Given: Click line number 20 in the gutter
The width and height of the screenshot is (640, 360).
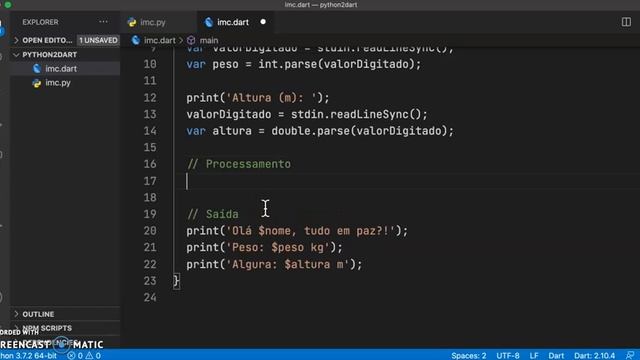Looking at the screenshot, I should [150, 231].
